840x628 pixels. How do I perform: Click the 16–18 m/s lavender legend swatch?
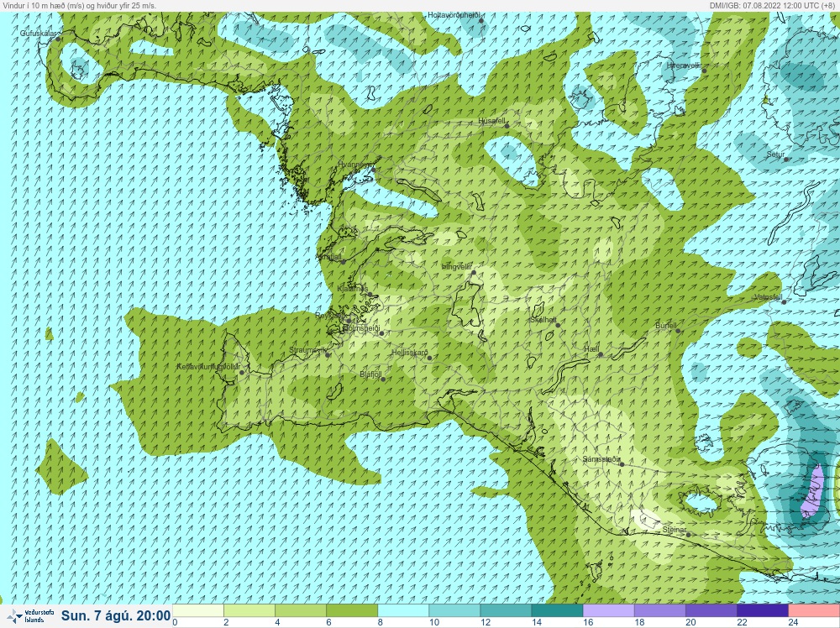click(x=609, y=611)
